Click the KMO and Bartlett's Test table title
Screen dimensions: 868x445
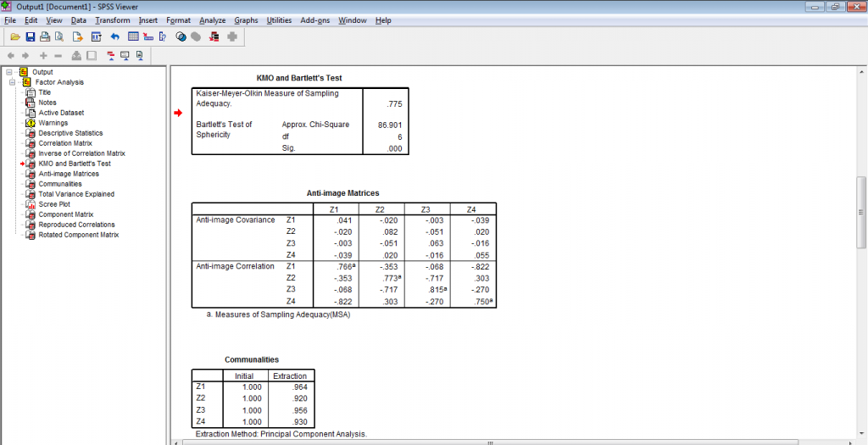click(x=299, y=78)
